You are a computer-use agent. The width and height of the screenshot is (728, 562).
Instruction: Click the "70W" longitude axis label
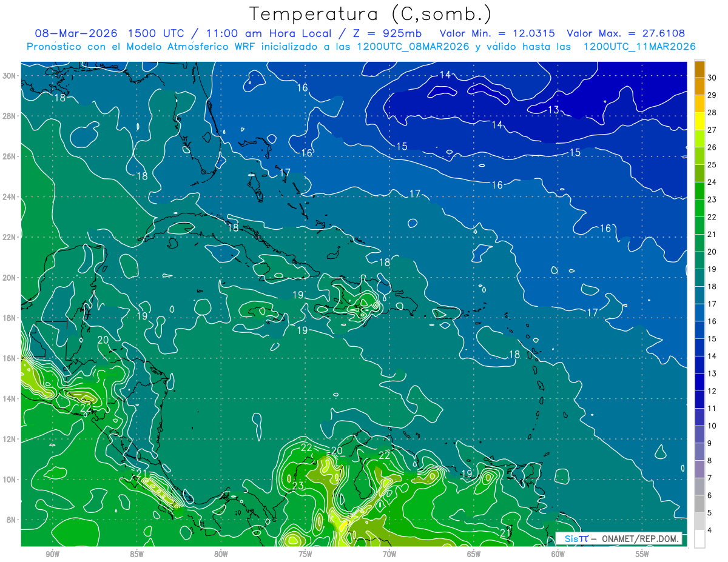coord(389,554)
